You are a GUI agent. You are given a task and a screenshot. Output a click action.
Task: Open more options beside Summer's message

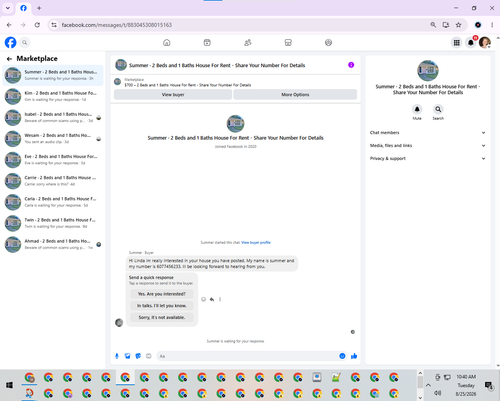[220, 299]
